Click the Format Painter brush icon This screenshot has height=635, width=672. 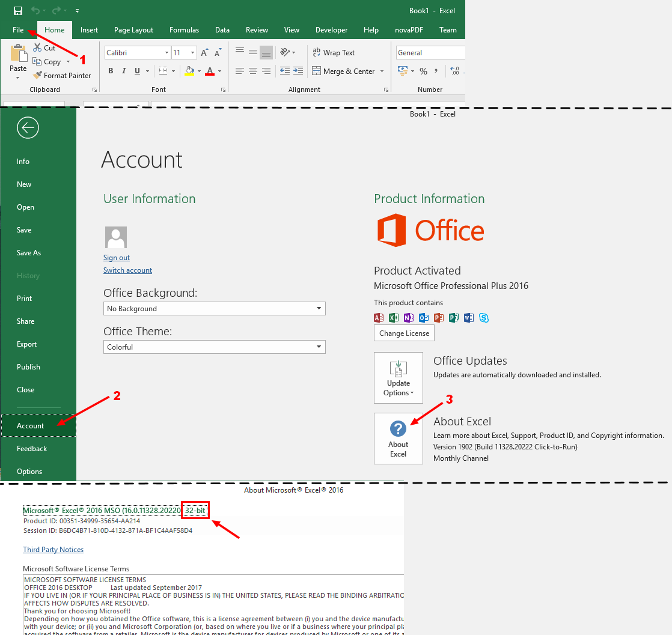pyautogui.click(x=37, y=76)
